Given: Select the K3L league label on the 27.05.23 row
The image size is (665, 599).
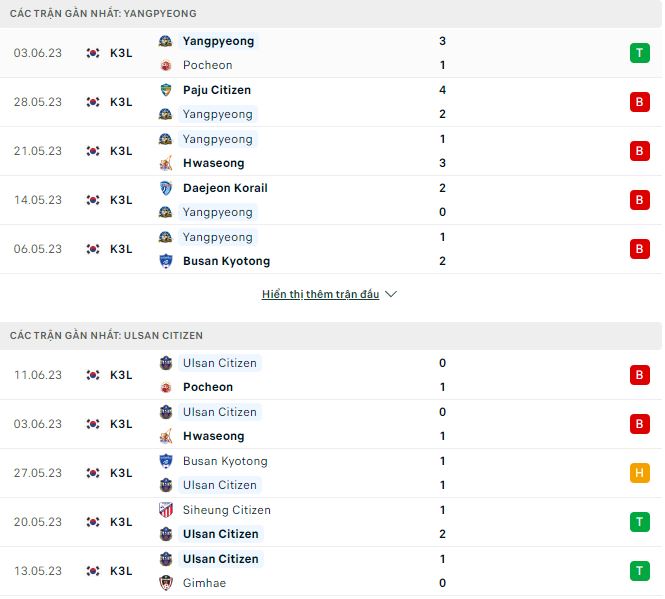Looking at the screenshot, I should (121, 473).
